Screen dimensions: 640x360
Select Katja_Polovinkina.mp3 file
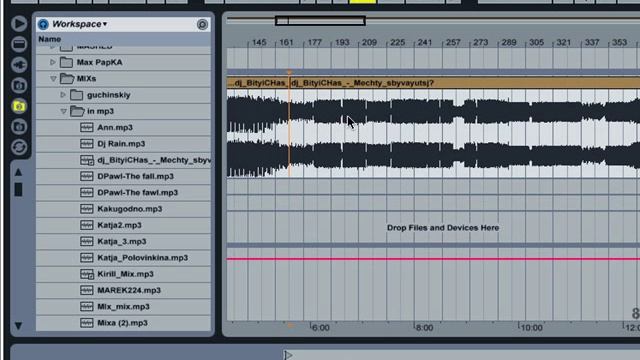[x=124, y=258]
